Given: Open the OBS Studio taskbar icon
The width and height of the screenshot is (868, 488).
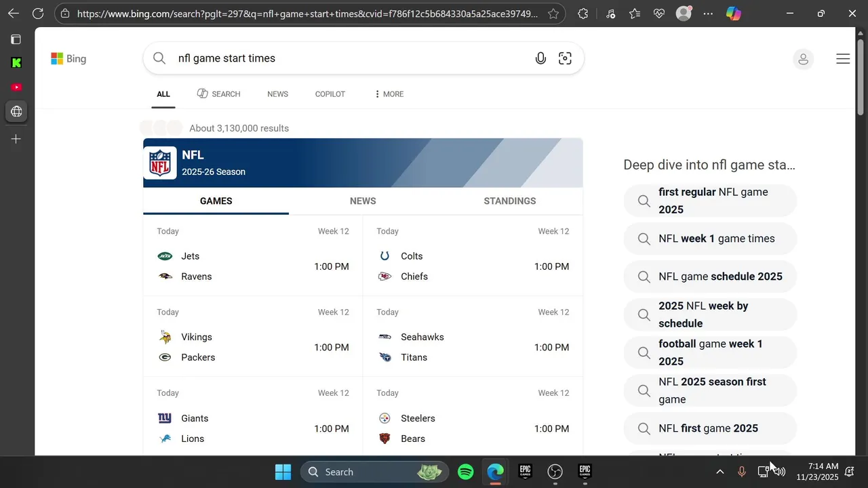Looking at the screenshot, I should (555, 472).
